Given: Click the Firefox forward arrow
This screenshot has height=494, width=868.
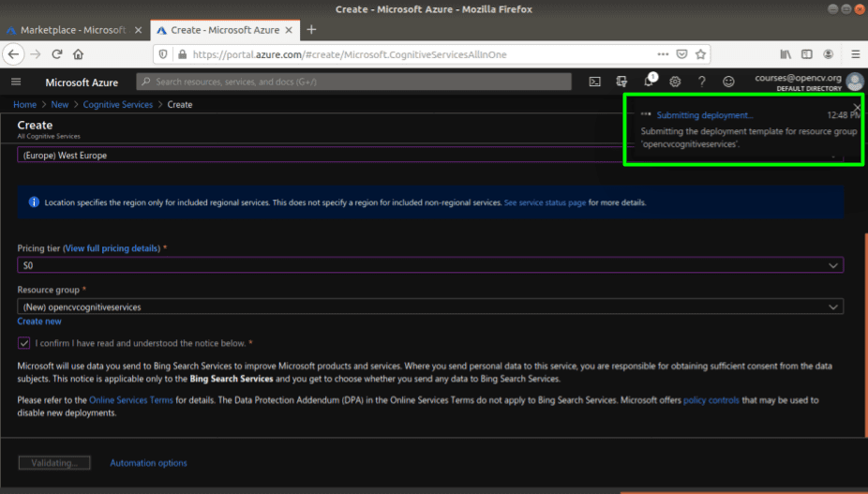Looking at the screenshot, I should 36,54.
